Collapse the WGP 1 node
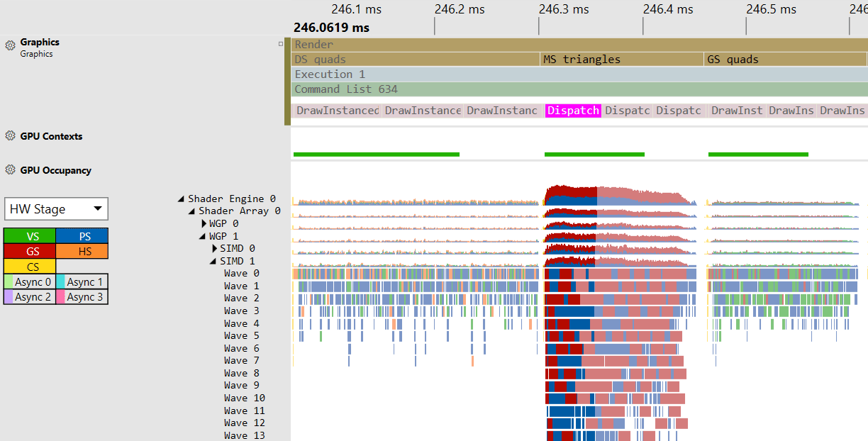868x441 pixels. [203, 237]
